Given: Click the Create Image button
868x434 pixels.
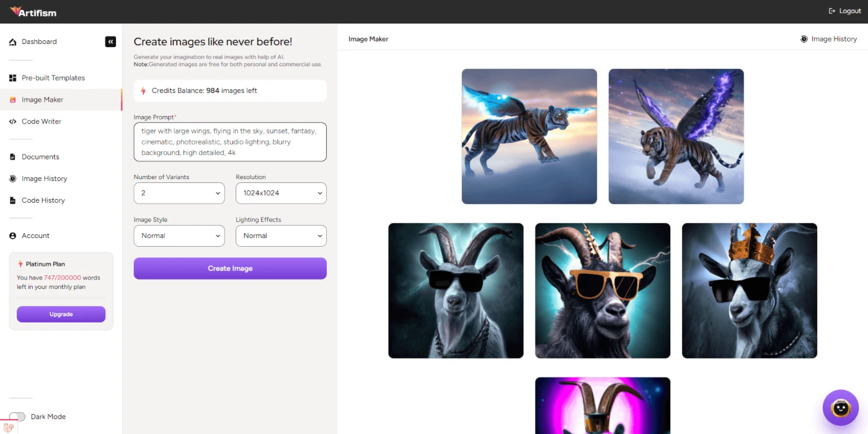Looking at the screenshot, I should point(230,268).
